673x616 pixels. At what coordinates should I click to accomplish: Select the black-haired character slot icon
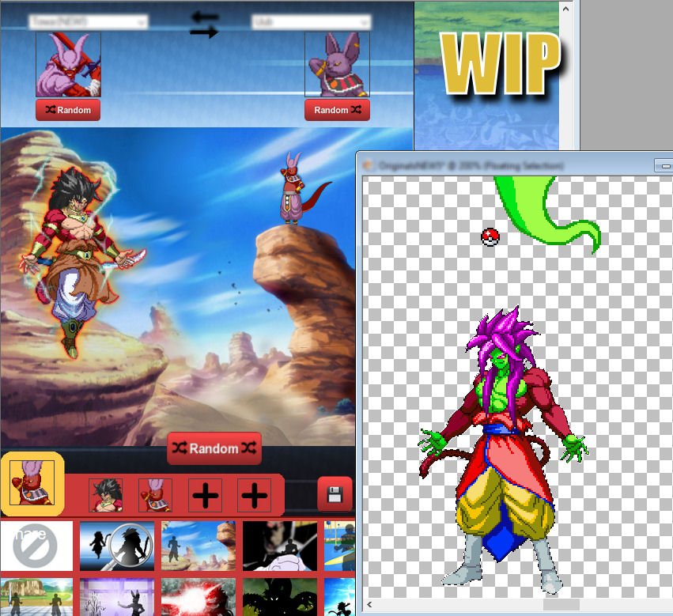coord(105,496)
